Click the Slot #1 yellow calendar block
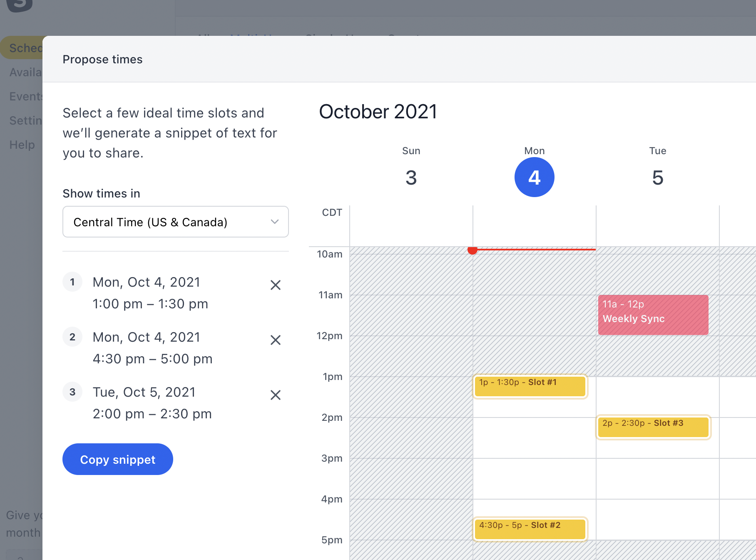This screenshot has width=756, height=560. coord(530,386)
